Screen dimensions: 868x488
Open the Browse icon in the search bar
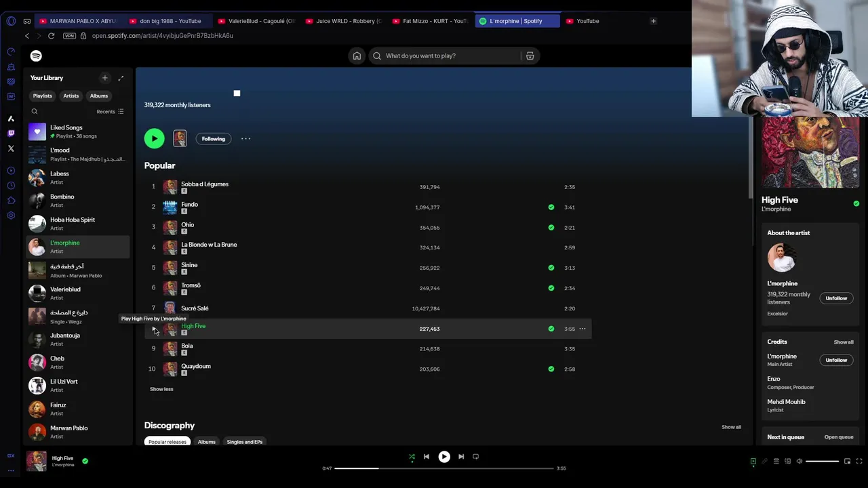click(530, 56)
